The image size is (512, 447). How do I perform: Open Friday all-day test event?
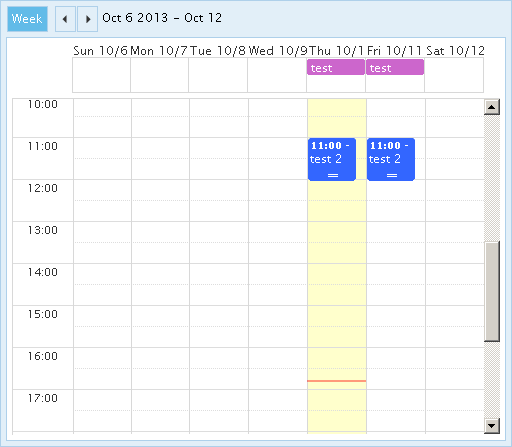(395, 67)
